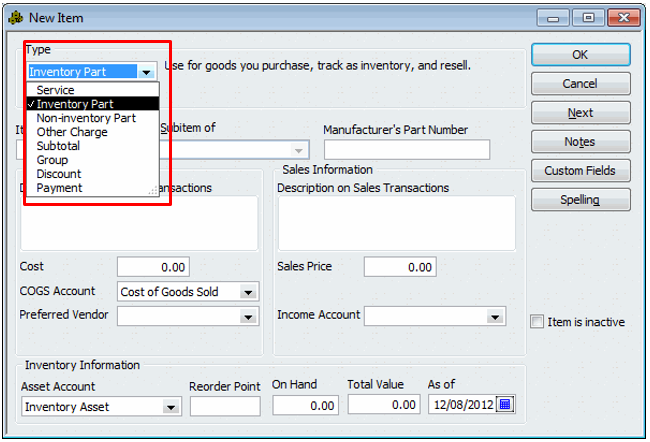The height and width of the screenshot is (442, 650).
Task: Choose Group item type
Action: (x=93, y=160)
